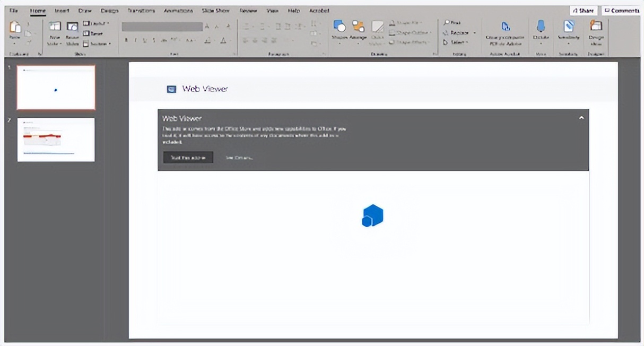The width and height of the screenshot is (644, 346).
Task: Click the See Details link
Action: coord(239,158)
